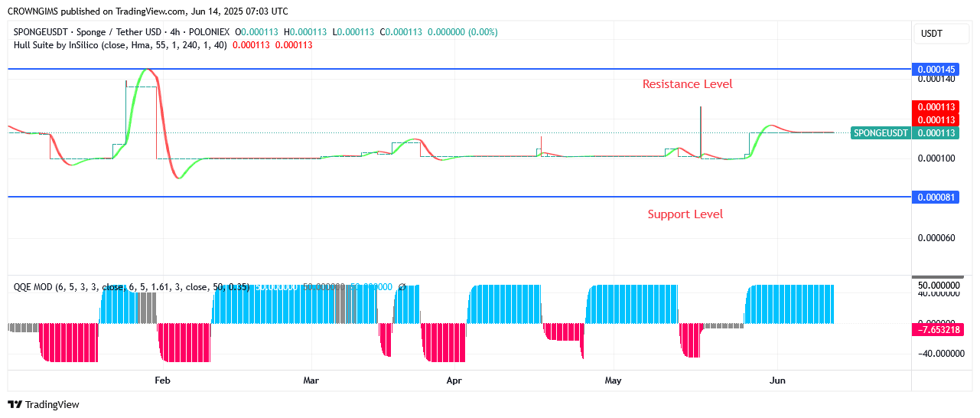980x418 pixels.
Task: Click the 0.000060 price scale value
Action: click(x=936, y=238)
